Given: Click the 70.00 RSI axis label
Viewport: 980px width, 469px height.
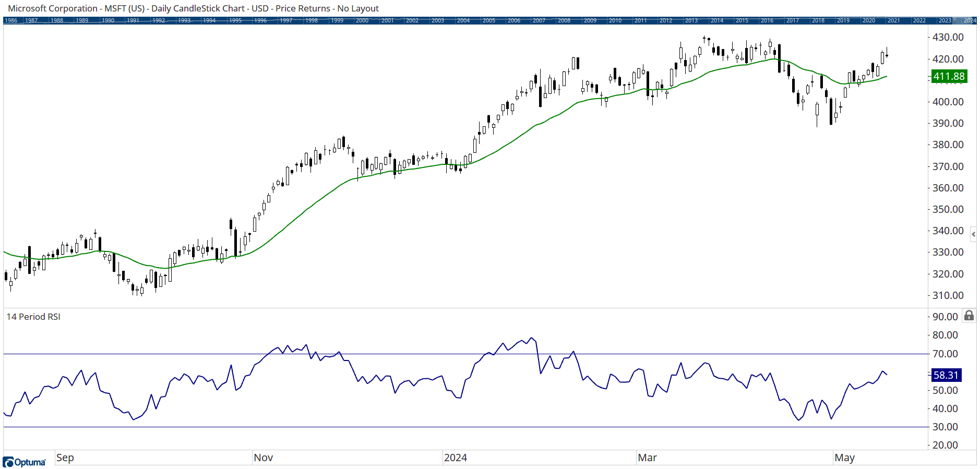Looking at the screenshot, I should pyautogui.click(x=945, y=354).
